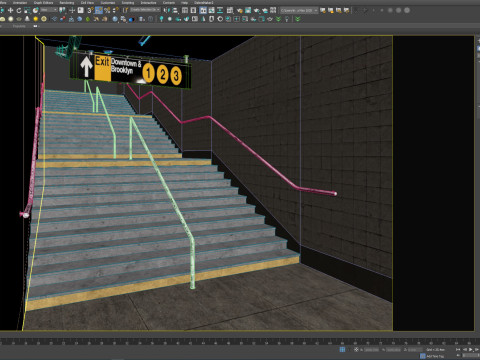
Task: Step to the previous frame
Action: click(465, 350)
